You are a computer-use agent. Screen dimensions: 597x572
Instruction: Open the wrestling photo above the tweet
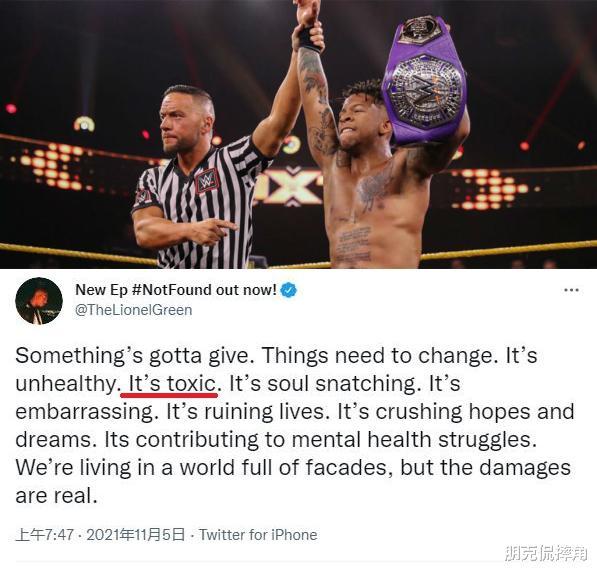pos(298,134)
